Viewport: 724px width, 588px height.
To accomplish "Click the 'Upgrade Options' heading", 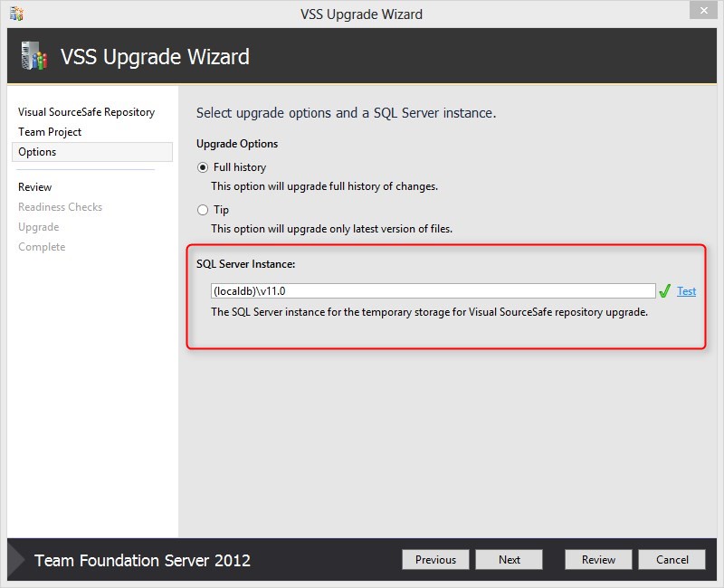I will (x=237, y=144).
